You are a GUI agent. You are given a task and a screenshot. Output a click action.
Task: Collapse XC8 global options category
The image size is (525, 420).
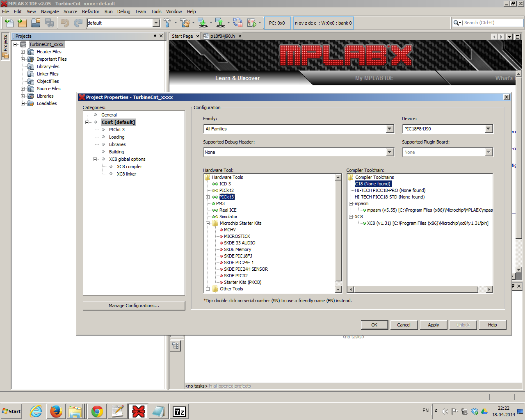pyautogui.click(x=95, y=159)
